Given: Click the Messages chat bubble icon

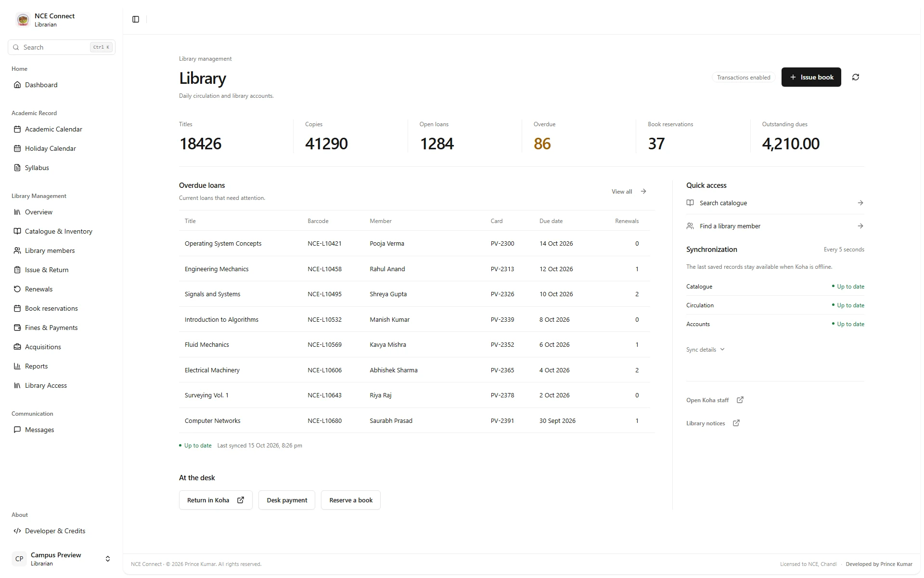Looking at the screenshot, I should click(17, 430).
